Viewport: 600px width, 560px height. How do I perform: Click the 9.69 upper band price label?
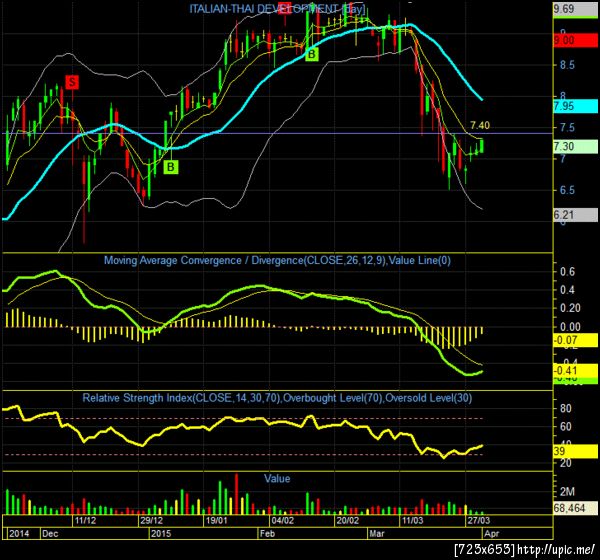click(x=576, y=9)
